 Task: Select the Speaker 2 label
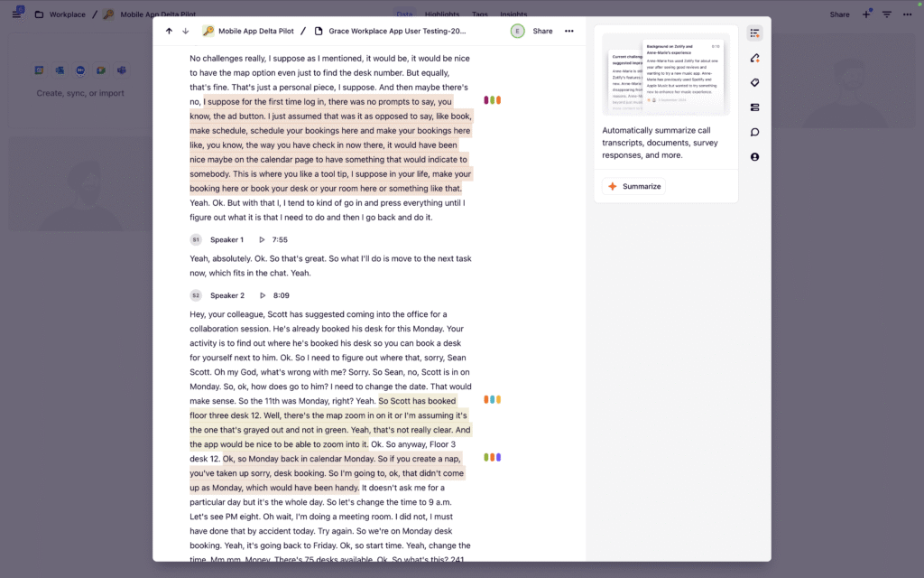(x=226, y=295)
